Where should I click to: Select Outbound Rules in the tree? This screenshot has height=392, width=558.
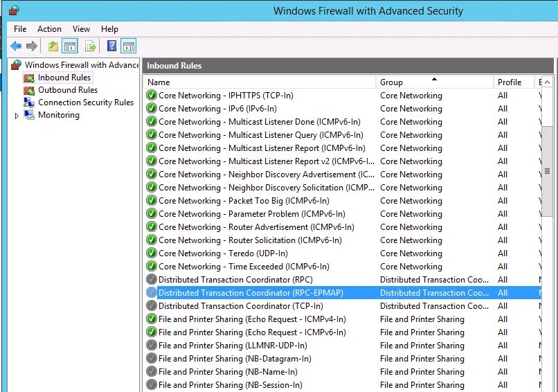coord(68,90)
